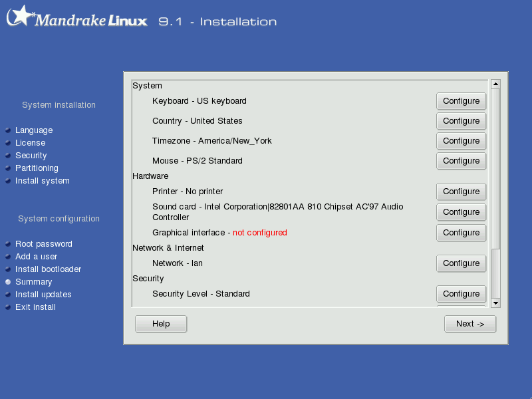This screenshot has height=399, width=532.
Task: Click the highlighted Summary step bullet
Action: 8,282
